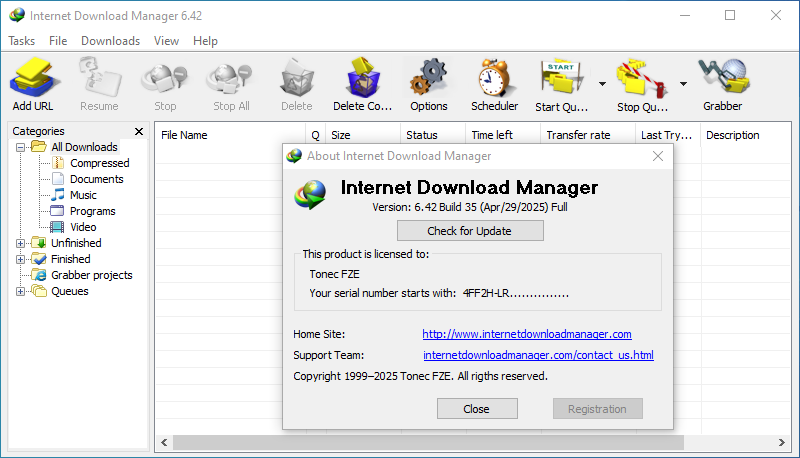Click the Compressed category archive icon
800x458 pixels.
(58, 163)
